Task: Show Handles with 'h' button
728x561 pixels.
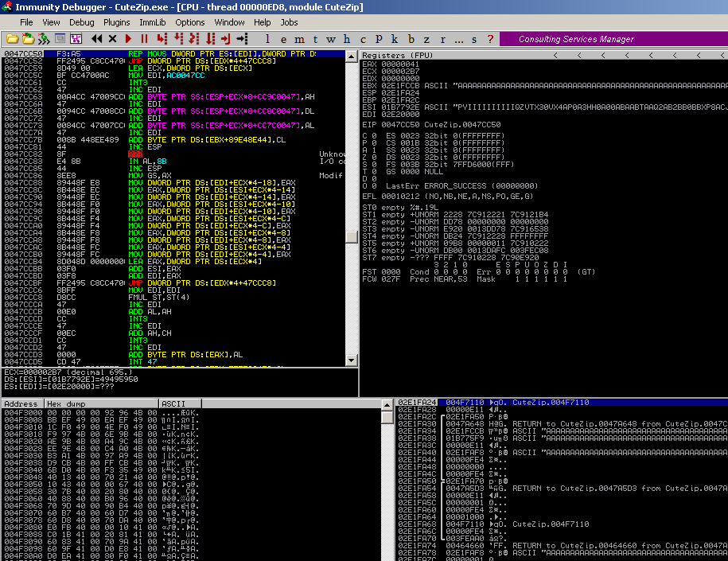Action: (x=347, y=40)
